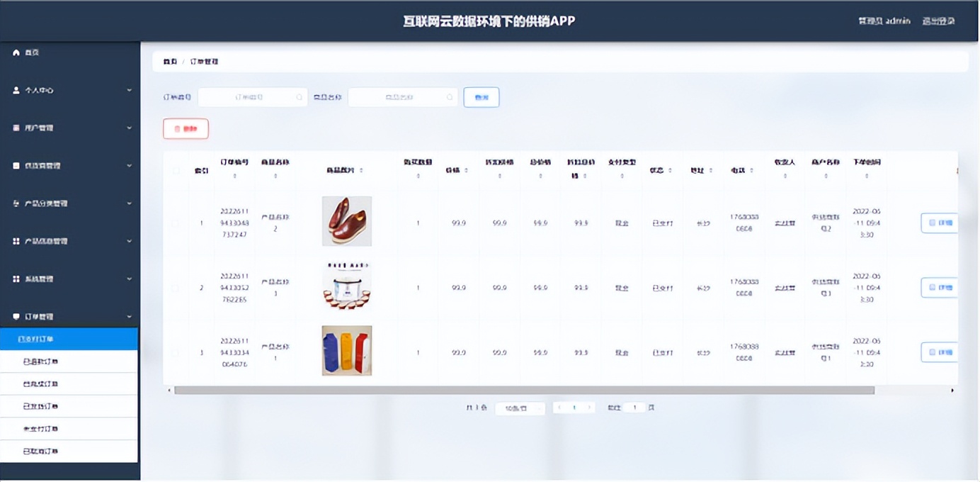Click the 产品分类管理 sidebar icon

point(16,203)
